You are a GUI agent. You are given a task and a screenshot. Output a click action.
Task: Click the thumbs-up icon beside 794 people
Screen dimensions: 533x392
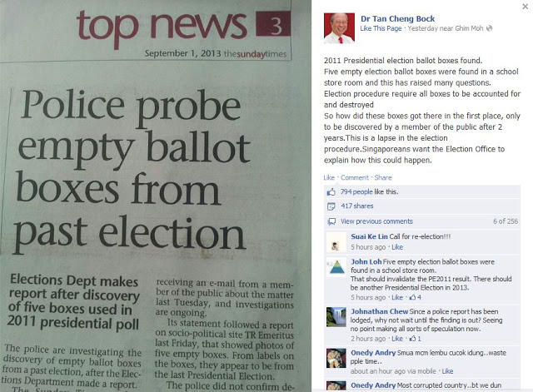tap(331, 192)
